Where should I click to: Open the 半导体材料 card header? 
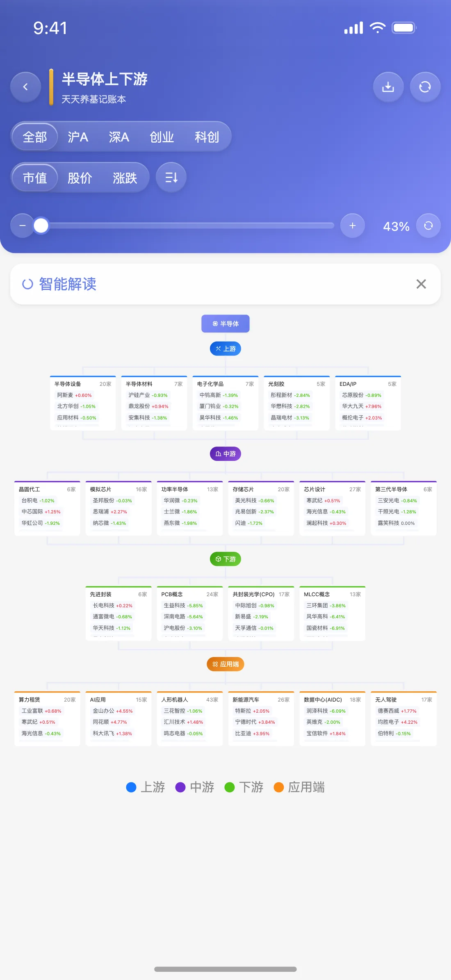click(154, 384)
